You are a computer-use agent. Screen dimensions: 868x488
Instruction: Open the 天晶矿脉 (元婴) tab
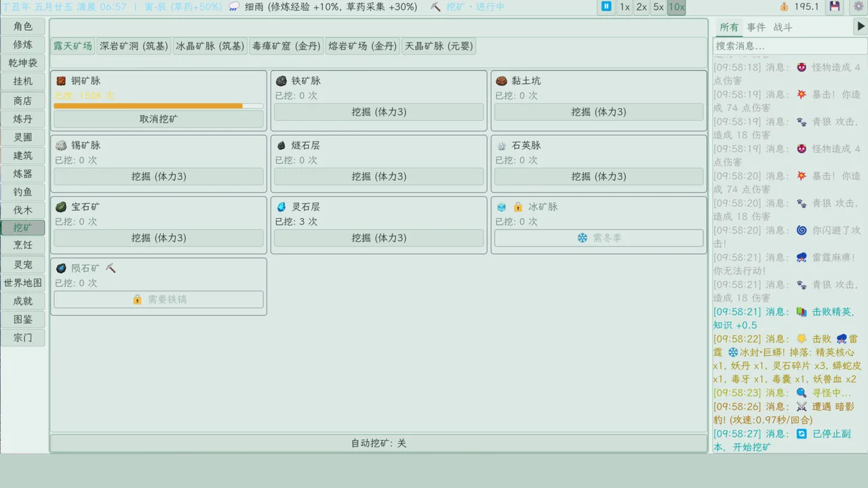coord(438,46)
